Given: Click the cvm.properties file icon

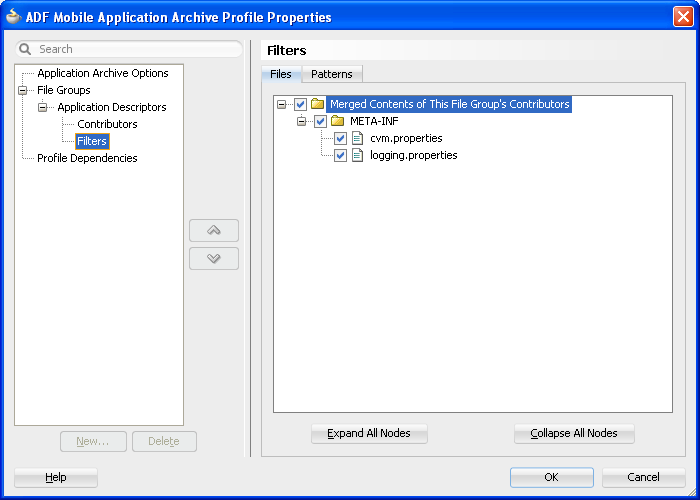Looking at the screenshot, I should pos(357,138).
